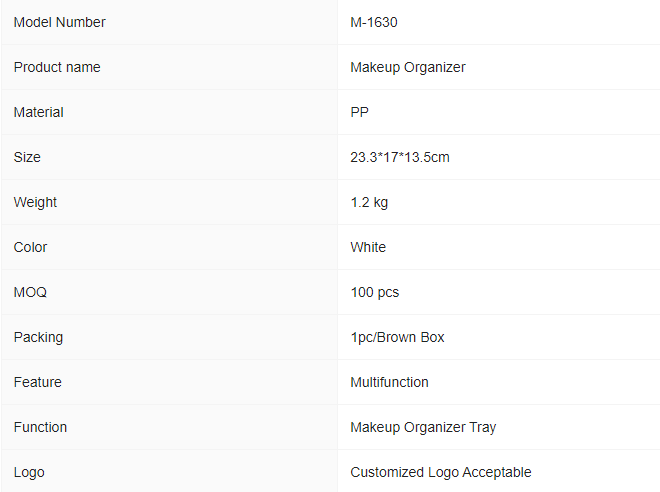Select the M-1630 model value

[374, 22]
